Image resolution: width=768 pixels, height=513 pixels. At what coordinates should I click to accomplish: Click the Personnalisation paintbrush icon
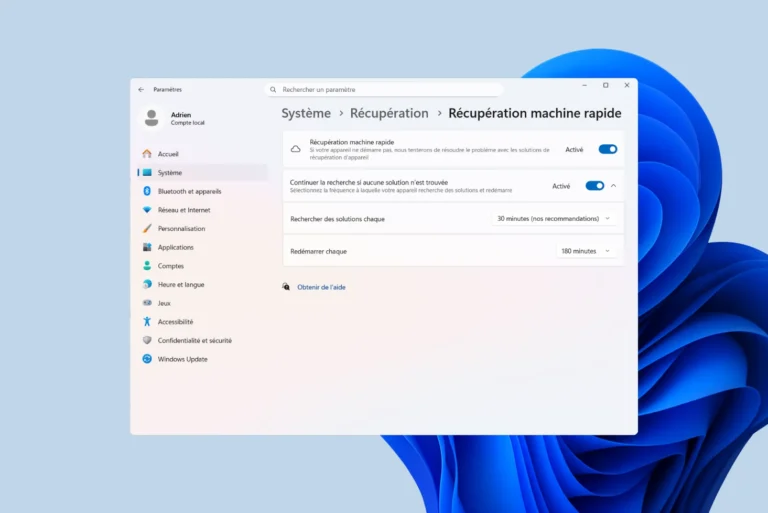(x=147, y=228)
